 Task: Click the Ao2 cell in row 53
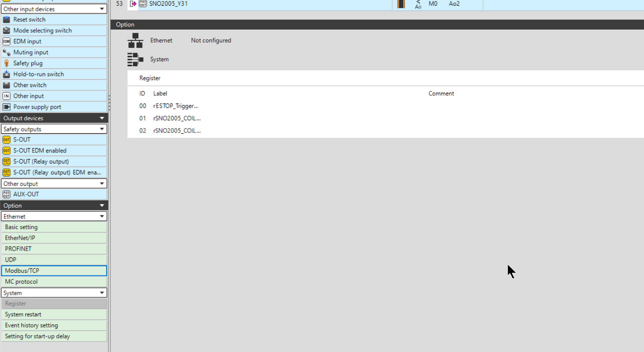coord(454,4)
